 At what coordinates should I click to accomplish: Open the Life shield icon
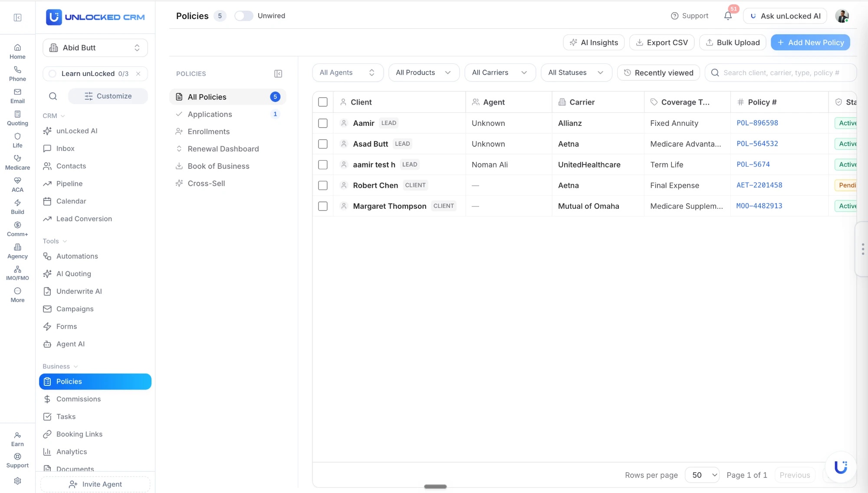tap(17, 140)
